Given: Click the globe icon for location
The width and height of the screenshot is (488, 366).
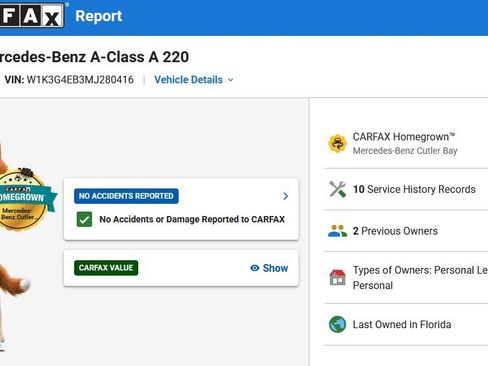Looking at the screenshot, I should tap(337, 324).
